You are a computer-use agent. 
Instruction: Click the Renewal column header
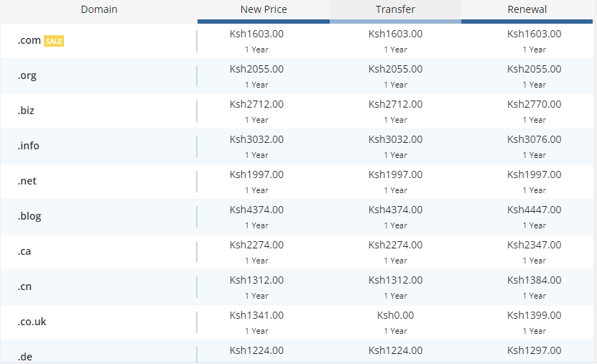point(527,10)
